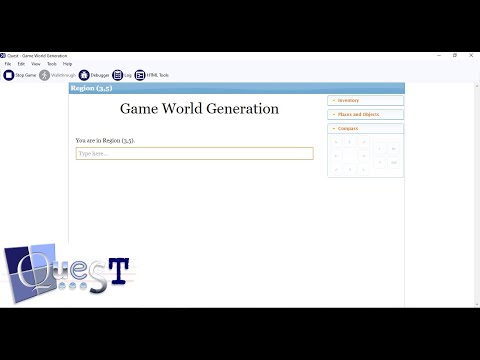Go northwest using the compass arrow

[336, 142]
